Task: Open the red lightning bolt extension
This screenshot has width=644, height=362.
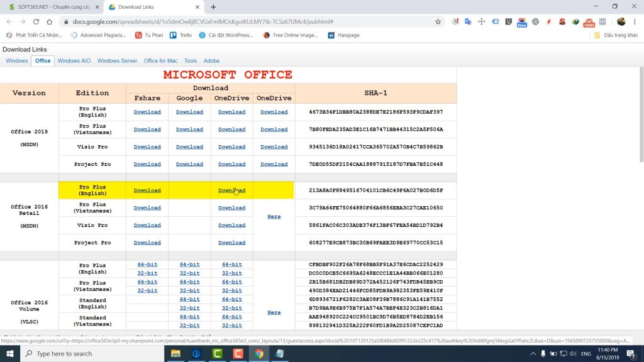Action: tap(548, 22)
